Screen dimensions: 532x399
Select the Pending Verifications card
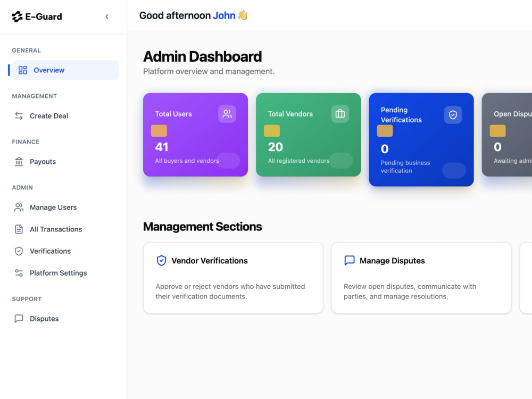(x=421, y=139)
